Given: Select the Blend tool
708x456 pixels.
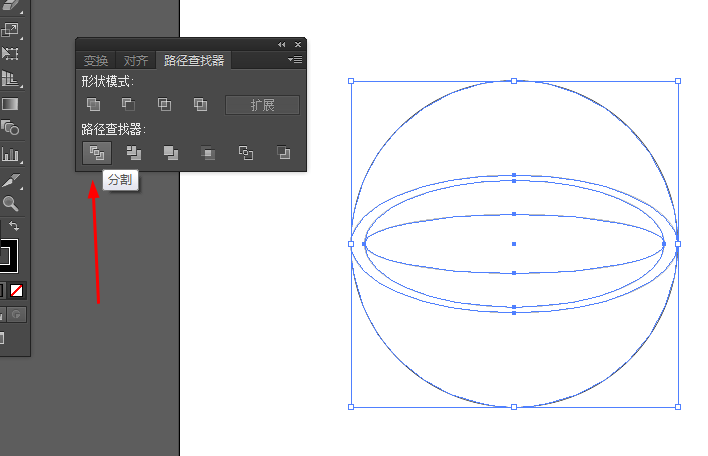Looking at the screenshot, I should (10, 128).
